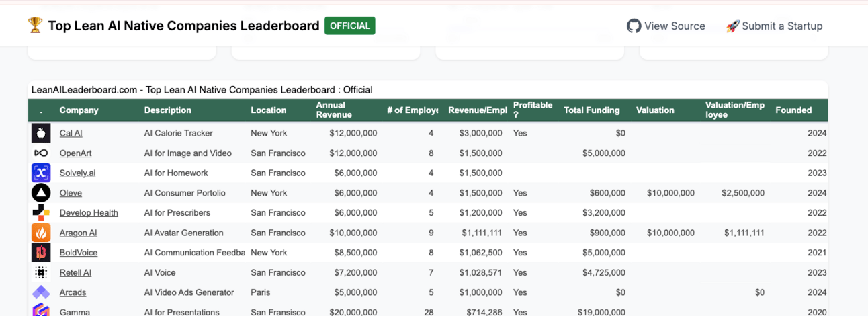The height and width of the screenshot is (316, 868).
Task: Follow the BoldVoice company link
Action: point(79,253)
